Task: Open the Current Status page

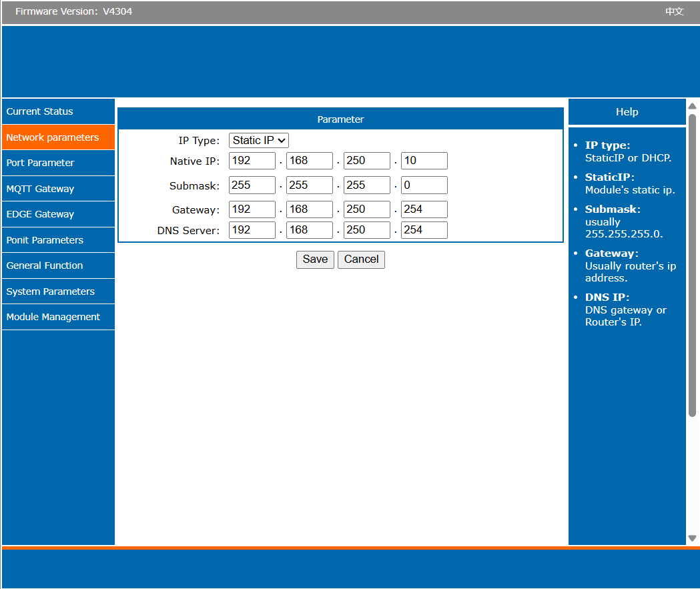Action: 58,111
